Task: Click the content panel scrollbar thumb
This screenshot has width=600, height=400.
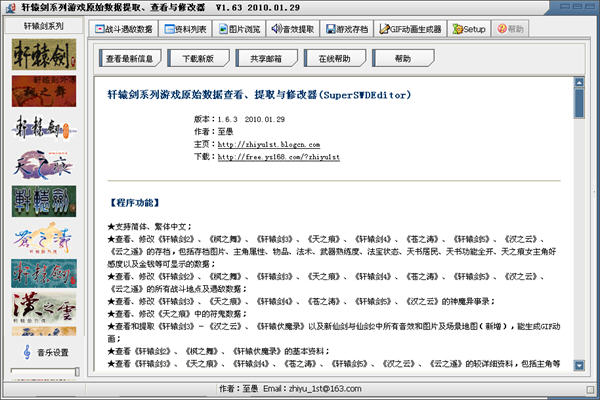Action: pos(579,103)
